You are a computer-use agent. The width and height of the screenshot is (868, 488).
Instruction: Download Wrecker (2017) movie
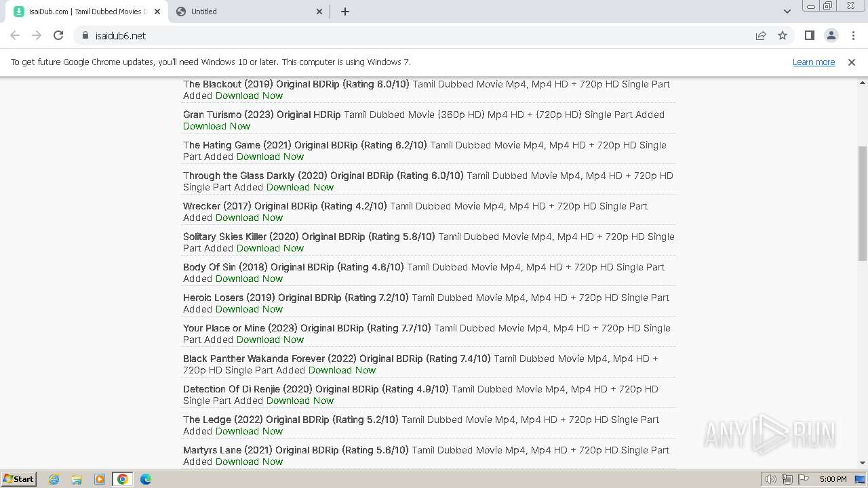point(249,218)
